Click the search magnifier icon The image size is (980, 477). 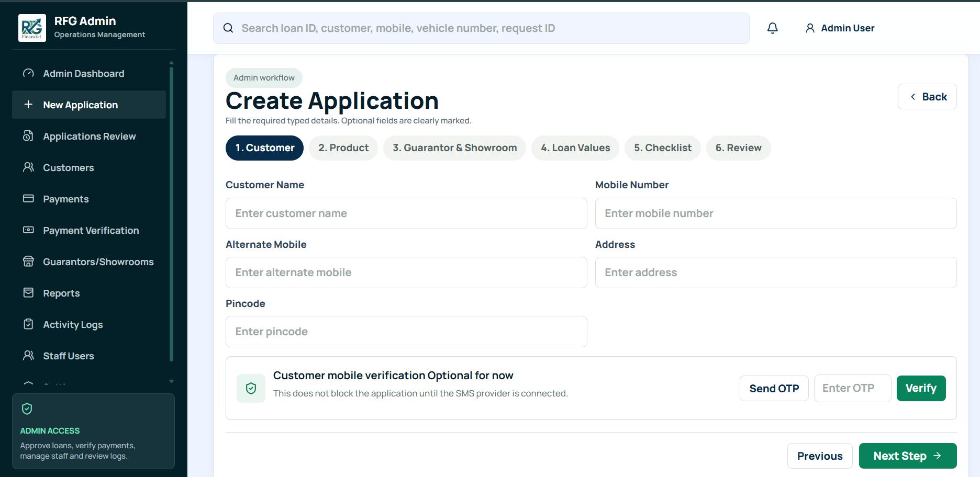228,28
